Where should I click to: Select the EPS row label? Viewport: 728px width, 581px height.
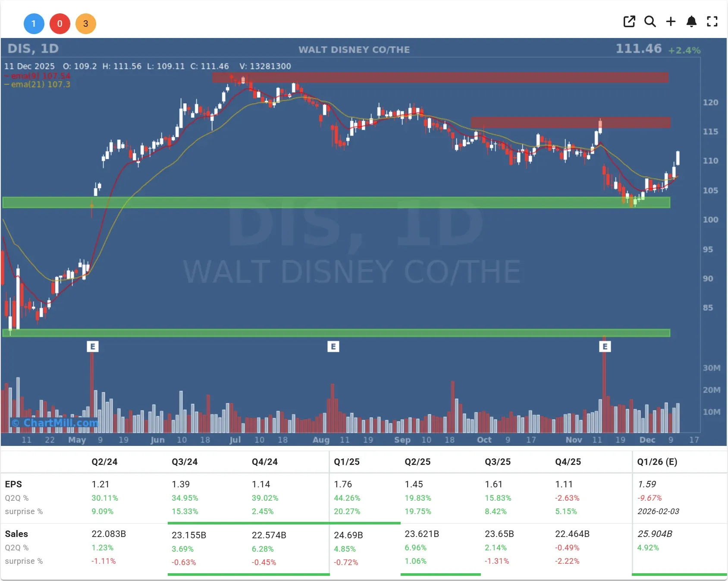[14, 484]
